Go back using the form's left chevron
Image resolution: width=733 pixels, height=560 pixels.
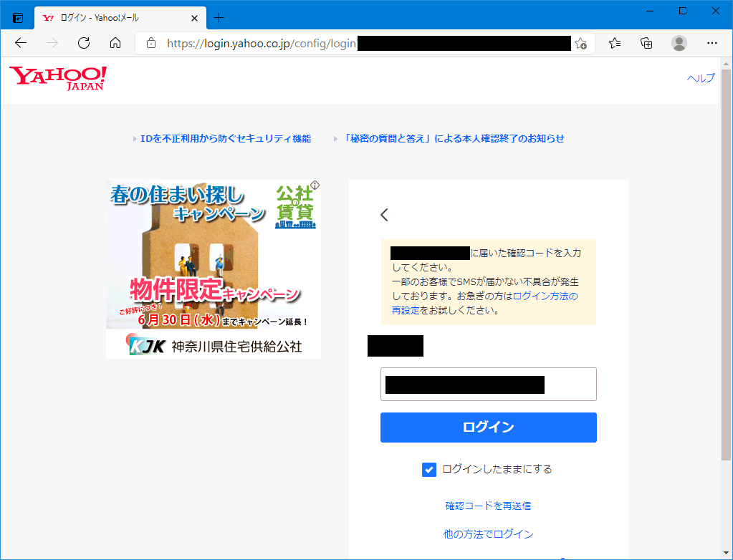click(x=385, y=214)
